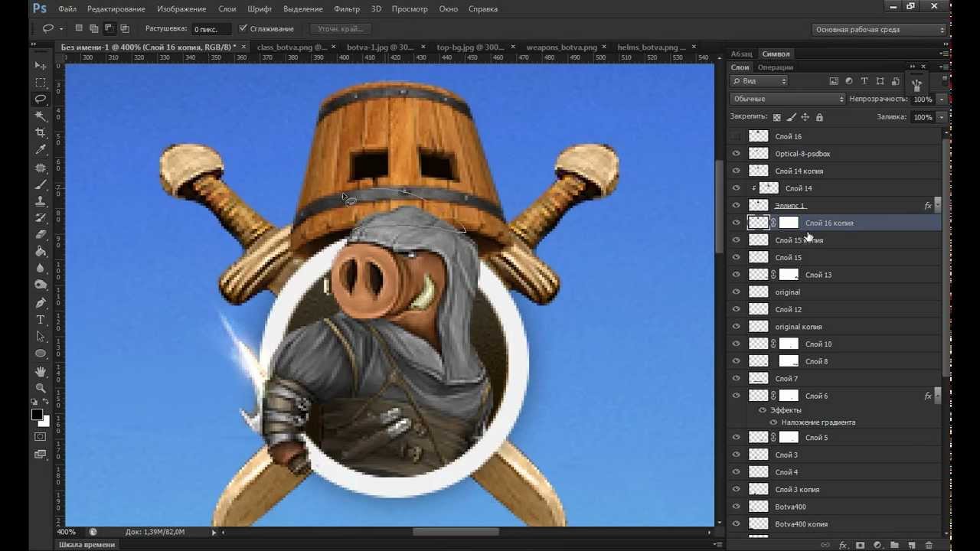Select the Crop tool
This screenshot has width=980, height=551.
pos(41,133)
